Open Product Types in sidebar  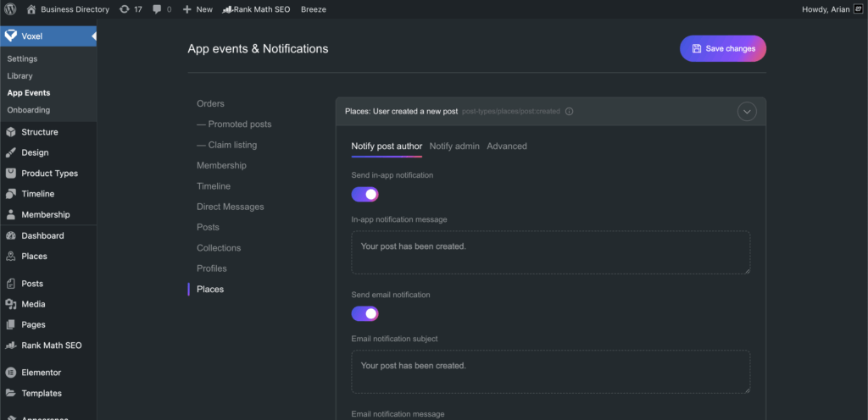point(49,174)
